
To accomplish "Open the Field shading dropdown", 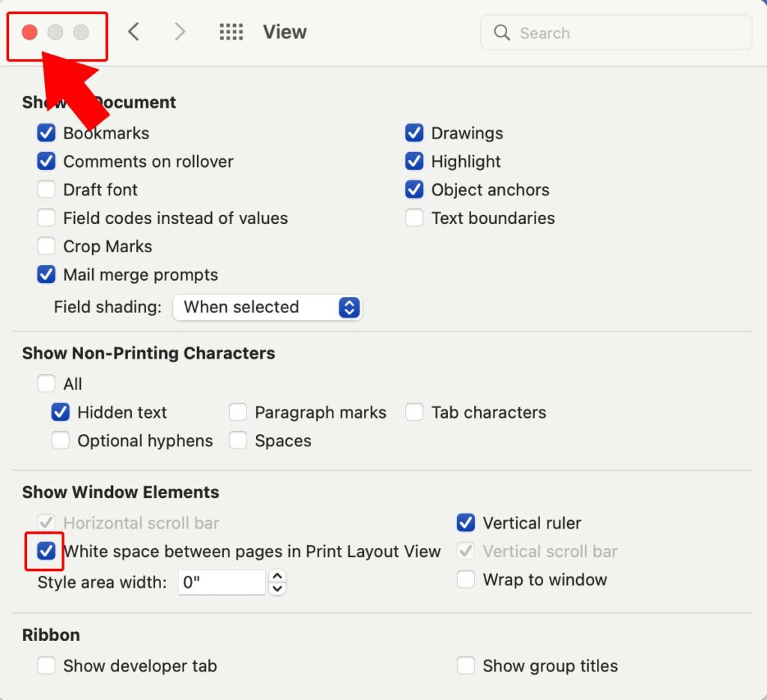I will pyautogui.click(x=267, y=307).
